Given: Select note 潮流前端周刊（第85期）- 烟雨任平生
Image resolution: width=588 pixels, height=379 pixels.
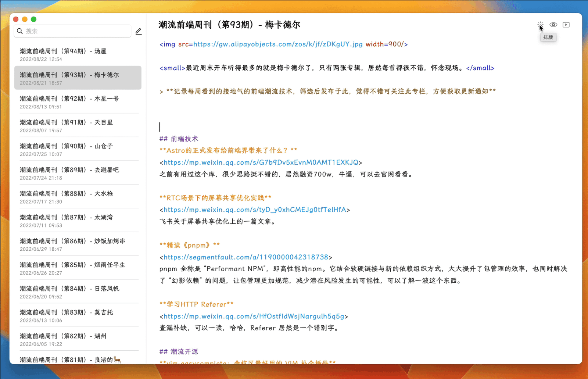Looking at the screenshot, I should tap(78, 268).
